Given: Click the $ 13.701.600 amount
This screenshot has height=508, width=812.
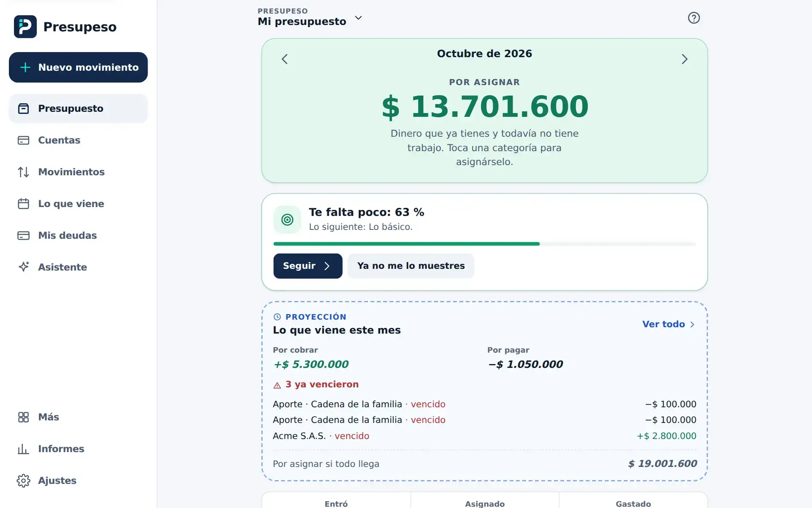Looking at the screenshot, I should coord(485,106).
